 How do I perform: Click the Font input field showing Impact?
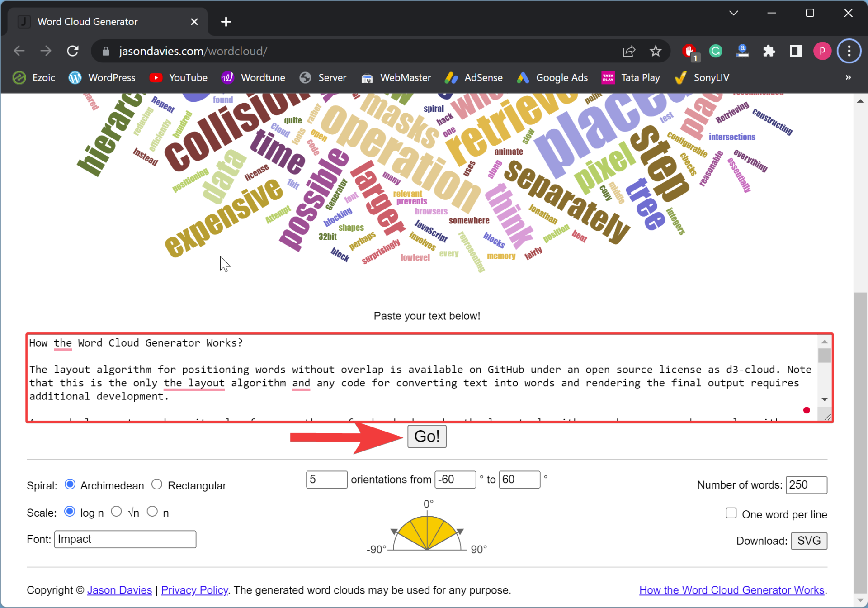coord(125,539)
